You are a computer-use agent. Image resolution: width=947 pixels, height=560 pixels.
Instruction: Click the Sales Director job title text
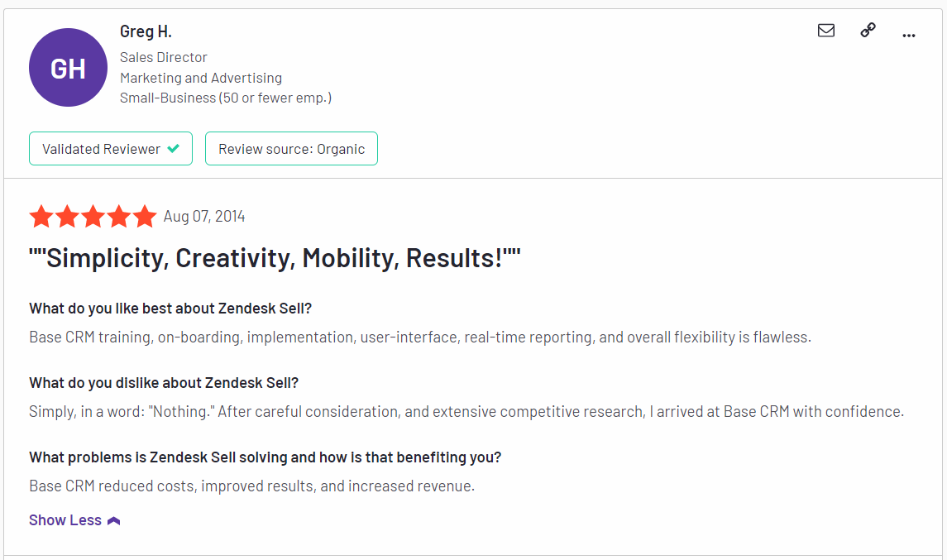[x=163, y=57]
